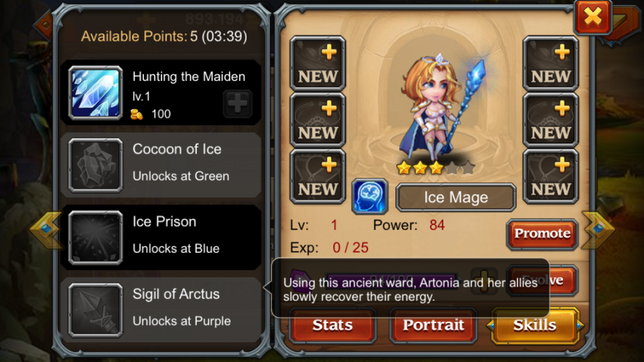Open the top-right NEW equipment slot
644x362 pixels.
point(550,63)
